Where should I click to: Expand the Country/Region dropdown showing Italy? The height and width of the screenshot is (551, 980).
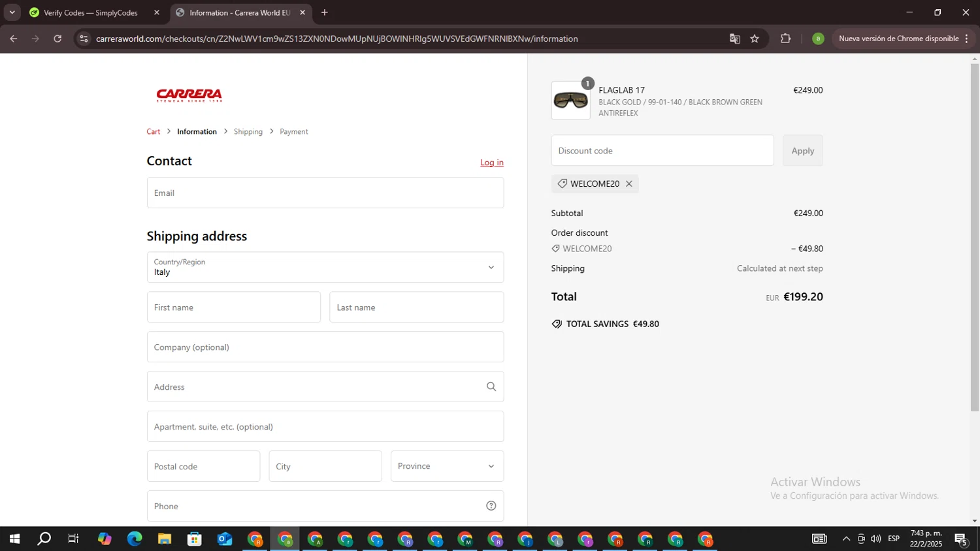pyautogui.click(x=325, y=268)
